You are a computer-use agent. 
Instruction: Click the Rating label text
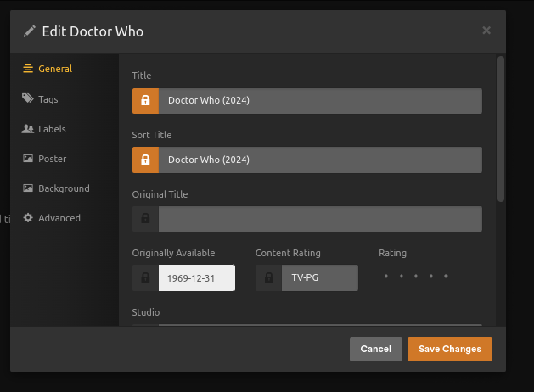(x=393, y=253)
